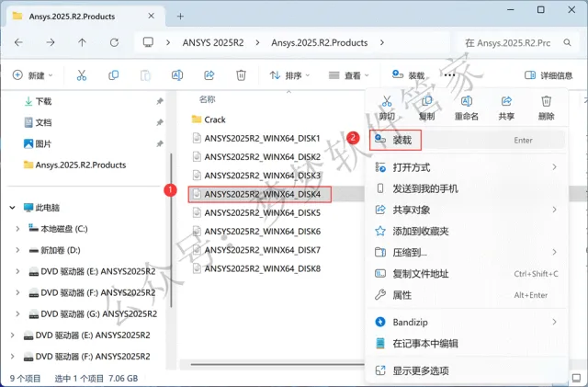Open the Sort (排序) dropdown

pyautogui.click(x=289, y=75)
